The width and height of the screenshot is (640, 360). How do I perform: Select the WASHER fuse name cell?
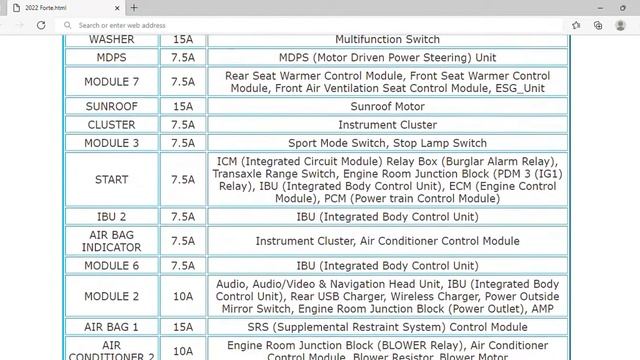click(111, 40)
